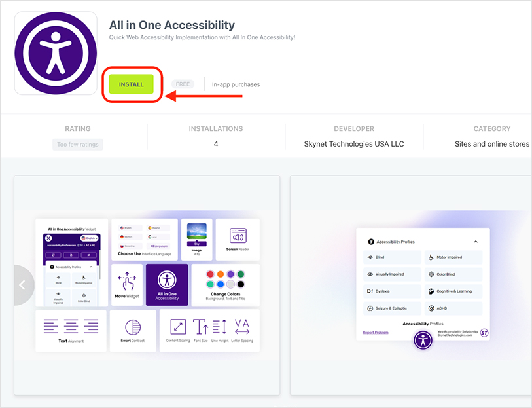The image size is (532, 408).
Task: Open the English language dropdown in widget
Action: (x=88, y=238)
